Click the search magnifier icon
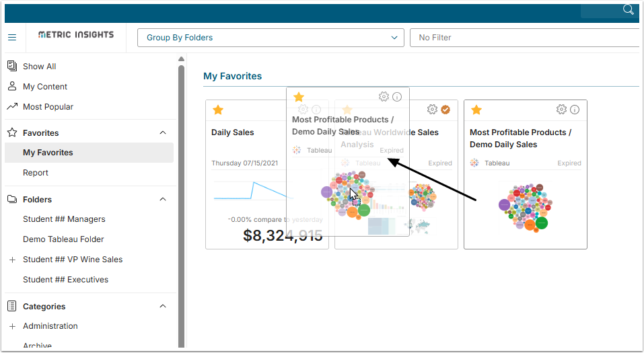The width and height of the screenshot is (644, 353). (x=629, y=9)
